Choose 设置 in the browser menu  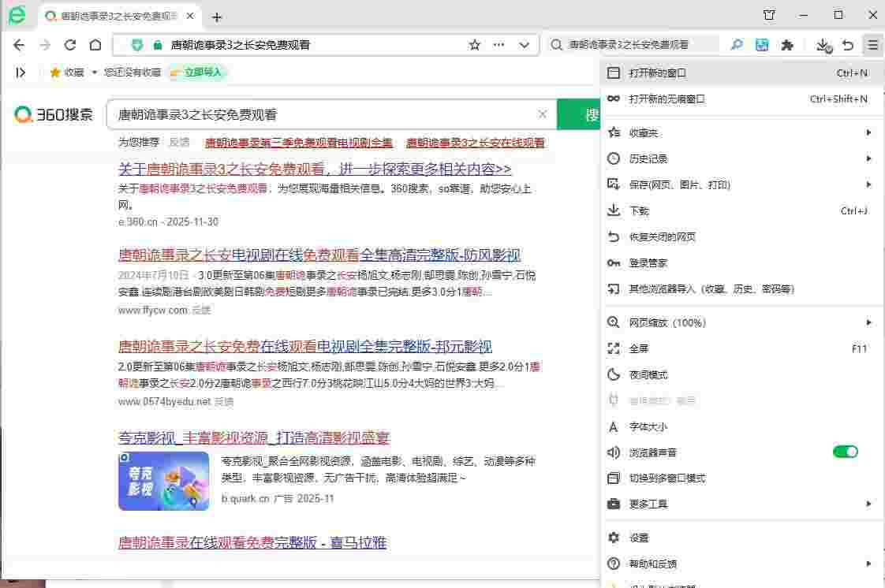639,538
